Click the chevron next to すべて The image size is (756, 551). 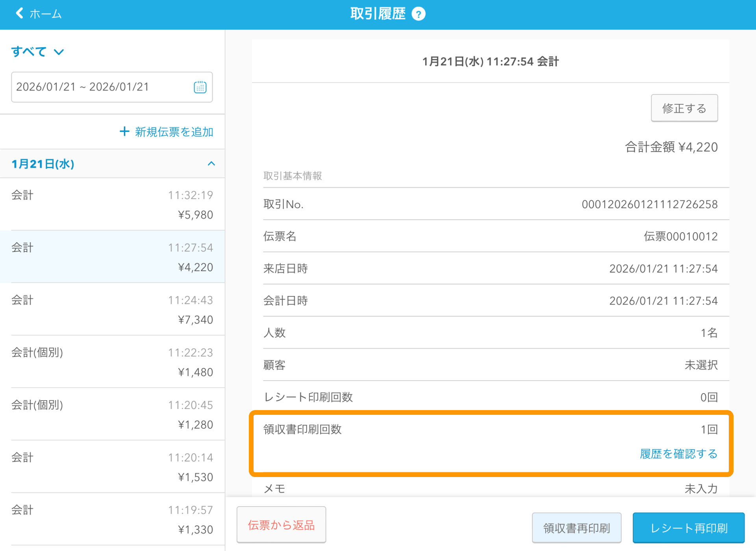tap(58, 52)
